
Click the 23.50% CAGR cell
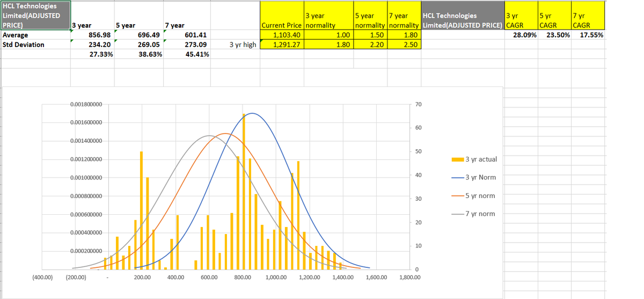pyautogui.click(x=554, y=35)
